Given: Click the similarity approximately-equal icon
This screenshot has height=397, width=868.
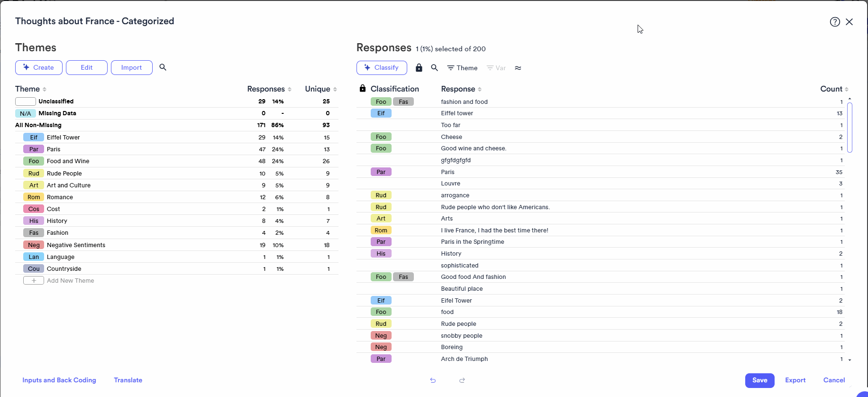Looking at the screenshot, I should coord(518,68).
